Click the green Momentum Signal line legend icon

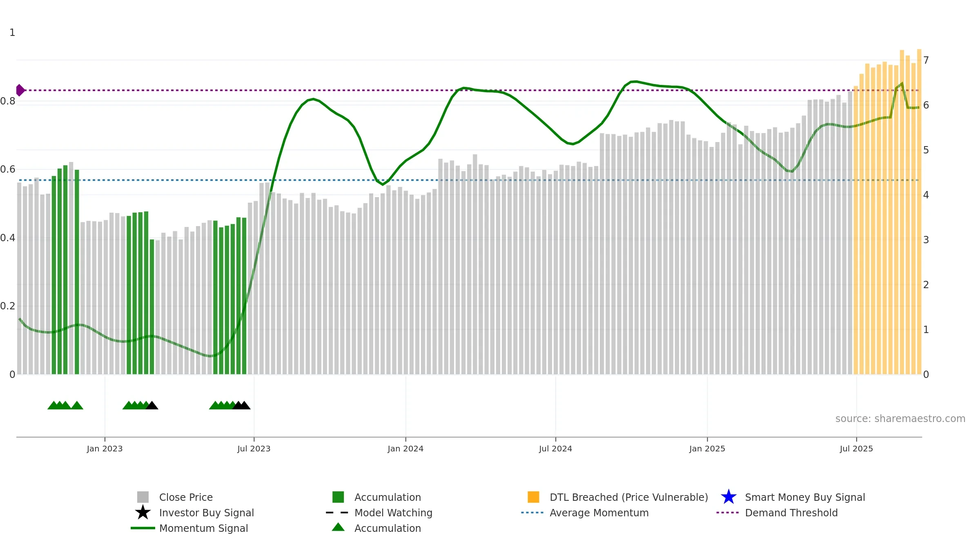(143, 528)
